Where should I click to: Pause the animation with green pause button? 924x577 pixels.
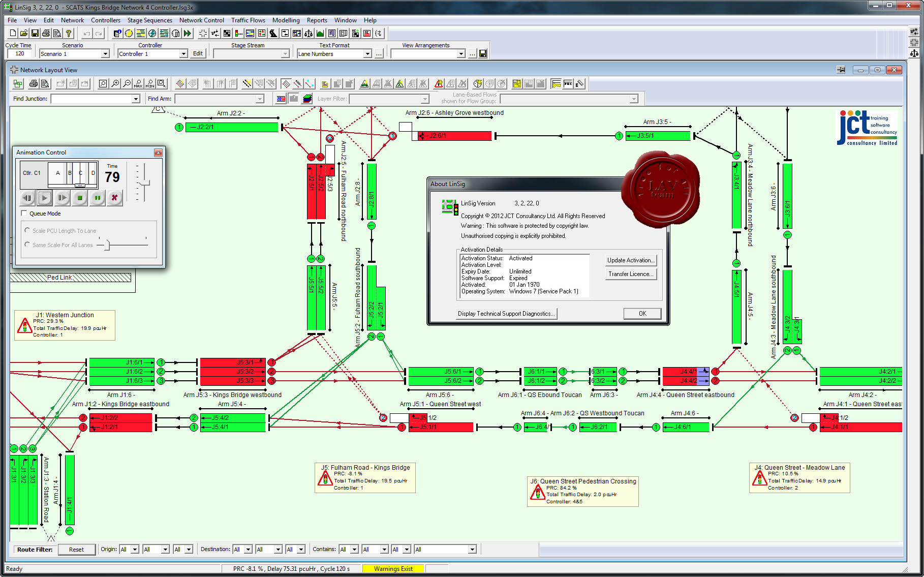(97, 198)
